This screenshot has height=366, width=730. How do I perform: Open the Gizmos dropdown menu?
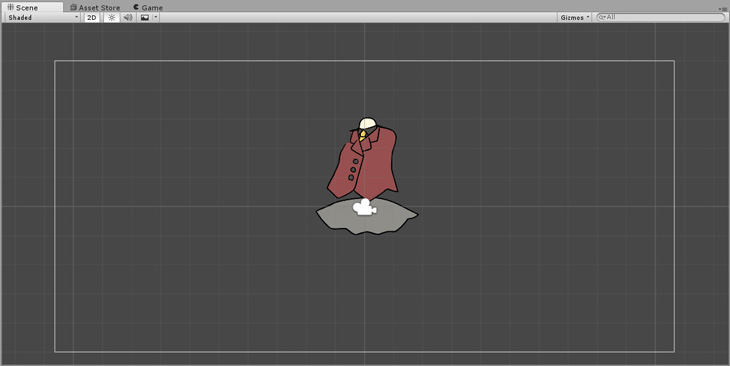coord(575,18)
